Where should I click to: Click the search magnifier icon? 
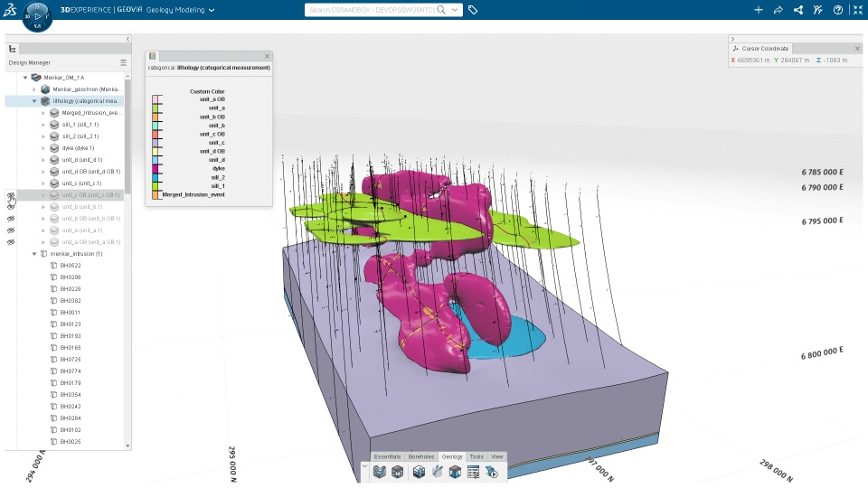441,10
